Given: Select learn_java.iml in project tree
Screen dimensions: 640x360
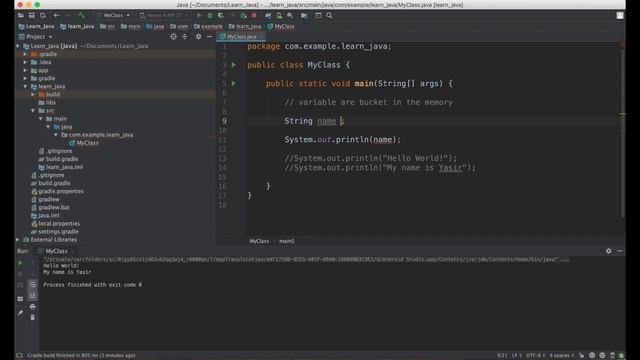Looking at the screenshot, I should 60,167.
